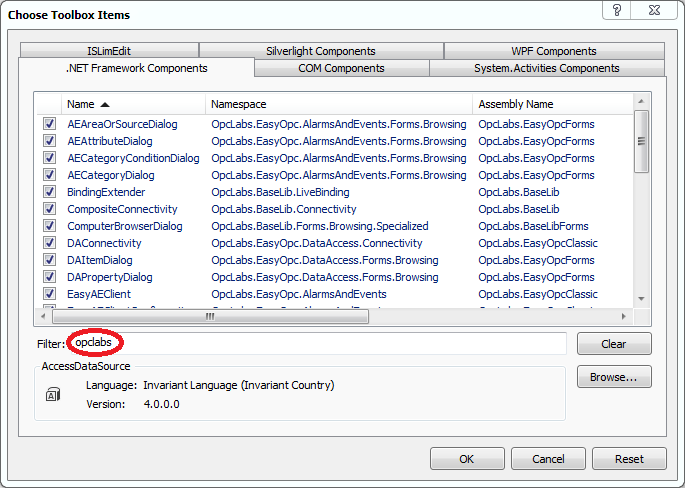
Task: Click the OpcLabs.EasyOpc.DataAccess.Connectivity namespace cell
Action: 317,243
